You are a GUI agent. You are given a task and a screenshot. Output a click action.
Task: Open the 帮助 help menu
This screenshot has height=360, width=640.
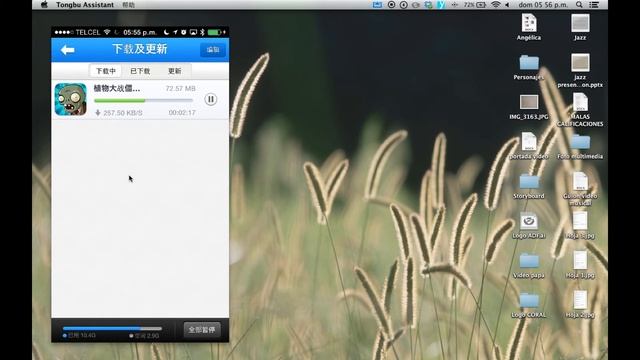pos(129,5)
